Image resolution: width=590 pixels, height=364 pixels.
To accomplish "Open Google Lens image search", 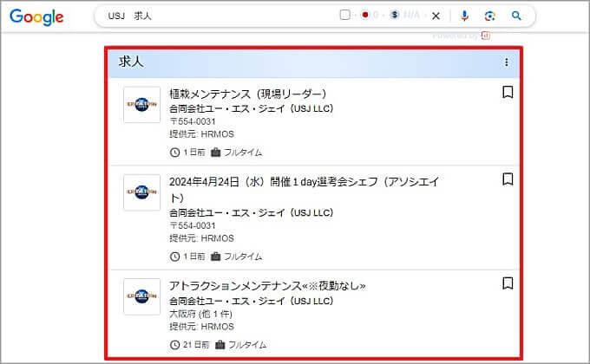I will pos(489,16).
